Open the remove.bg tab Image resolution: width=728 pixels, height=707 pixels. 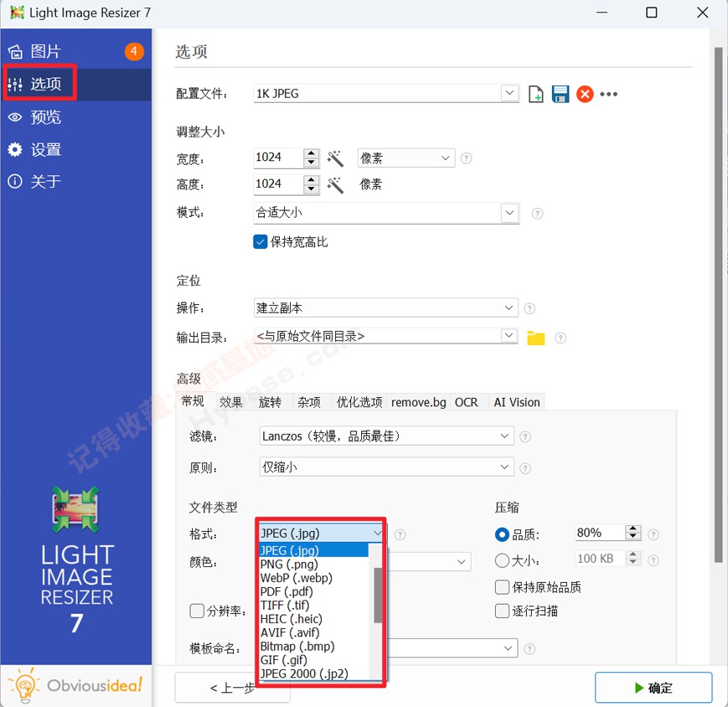coord(418,402)
